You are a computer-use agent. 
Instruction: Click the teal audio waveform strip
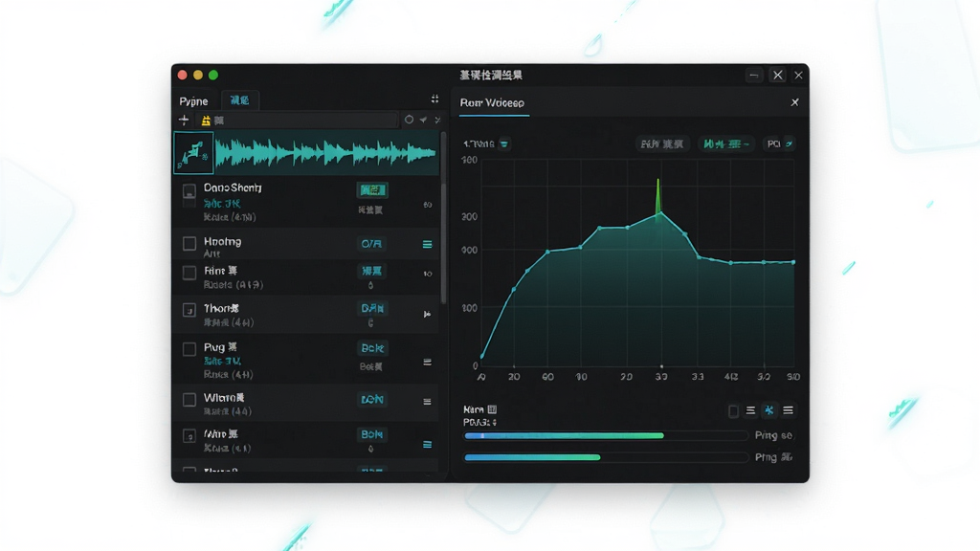[x=325, y=153]
